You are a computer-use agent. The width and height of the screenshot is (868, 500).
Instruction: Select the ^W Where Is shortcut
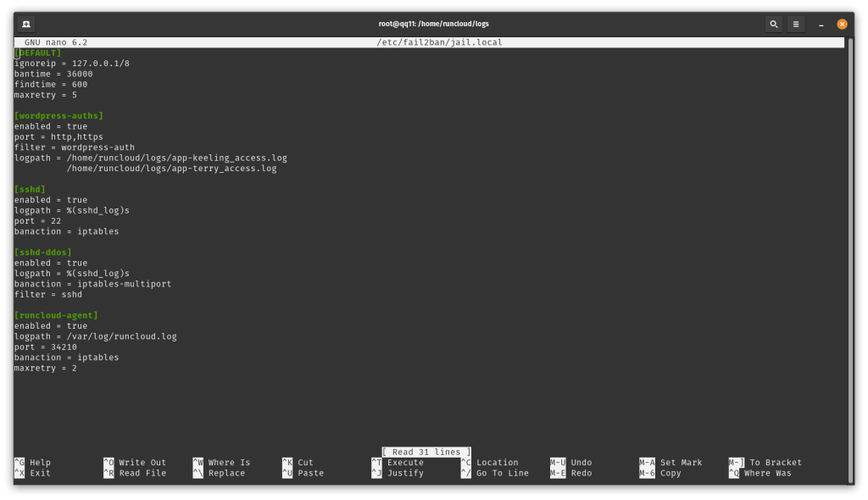pyautogui.click(x=220, y=463)
